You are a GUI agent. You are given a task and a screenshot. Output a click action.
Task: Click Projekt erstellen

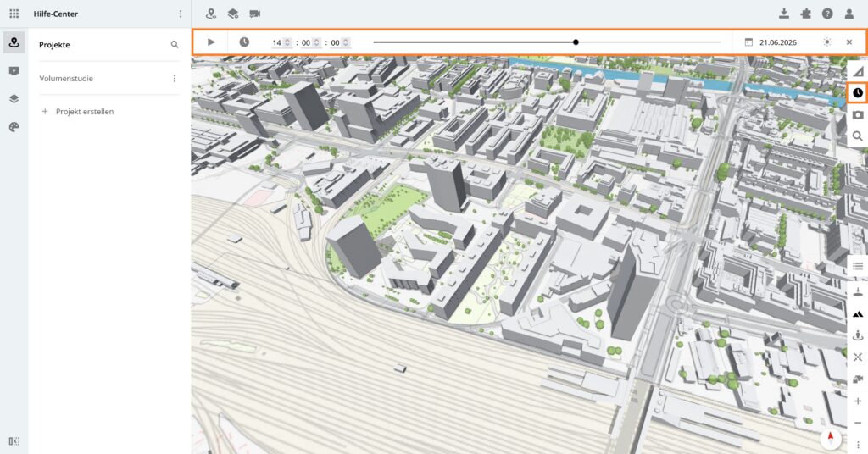pyautogui.click(x=84, y=112)
